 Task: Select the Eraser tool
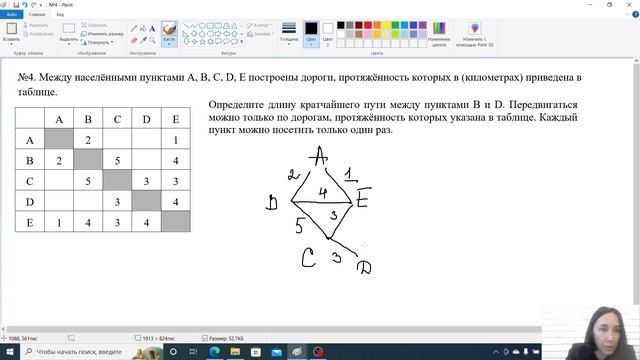134,40
